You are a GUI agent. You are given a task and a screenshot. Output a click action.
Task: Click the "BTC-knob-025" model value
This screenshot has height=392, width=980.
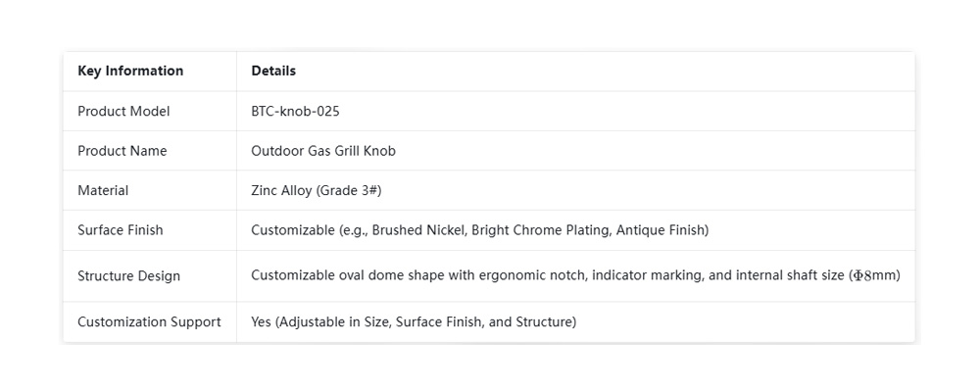click(x=295, y=111)
